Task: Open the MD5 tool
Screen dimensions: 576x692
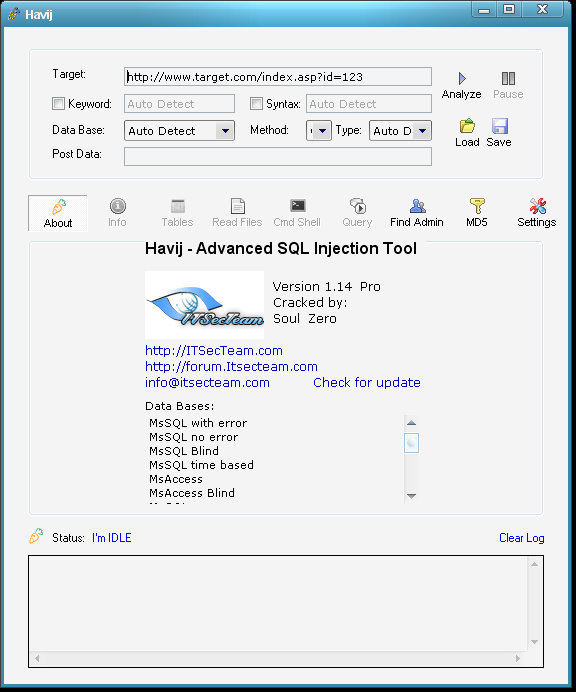Action: click(x=477, y=213)
